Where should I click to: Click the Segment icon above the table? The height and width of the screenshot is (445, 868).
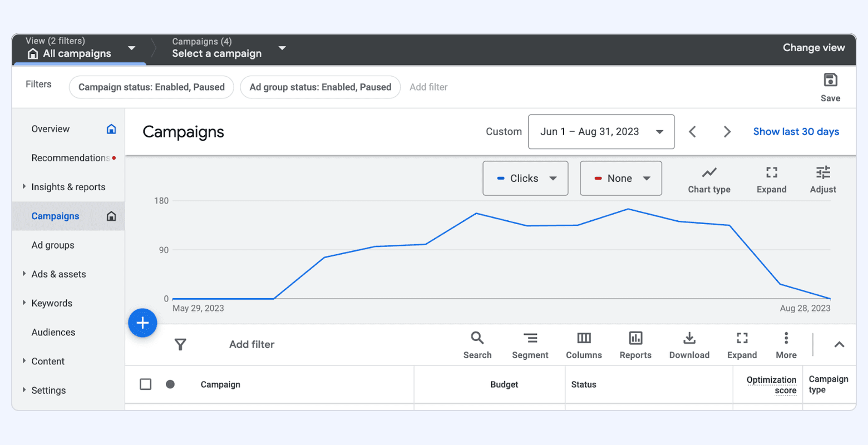click(x=530, y=344)
